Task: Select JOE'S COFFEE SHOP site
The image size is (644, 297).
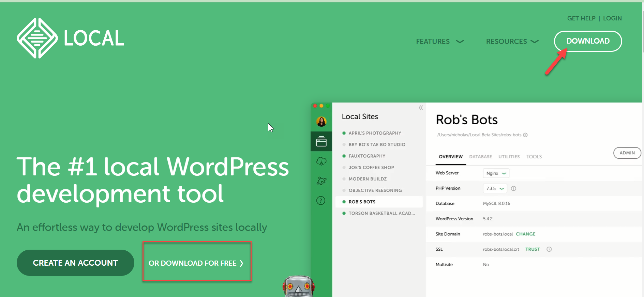Action: (371, 168)
